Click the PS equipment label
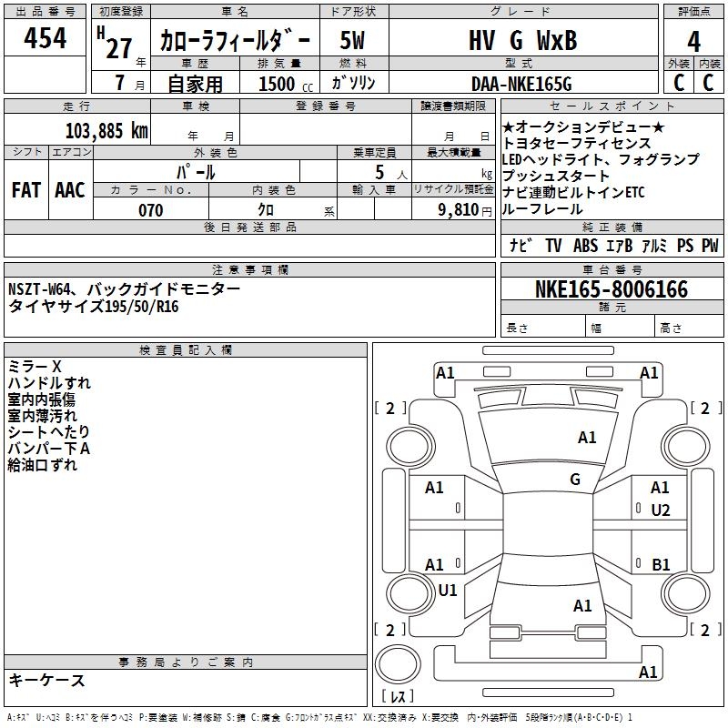Viewport: 728px width, 728px height. [685, 245]
